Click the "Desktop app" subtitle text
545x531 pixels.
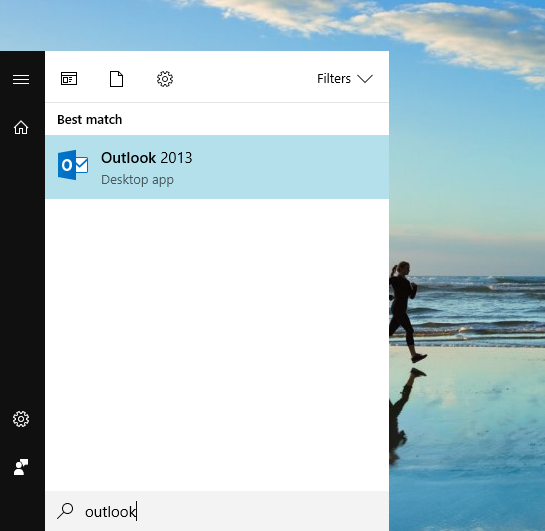pos(137,180)
